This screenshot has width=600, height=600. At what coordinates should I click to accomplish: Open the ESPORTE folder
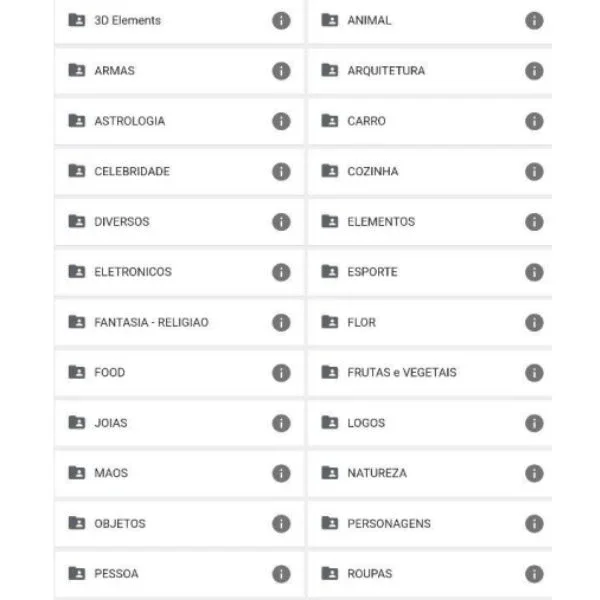pyautogui.click(x=430, y=272)
